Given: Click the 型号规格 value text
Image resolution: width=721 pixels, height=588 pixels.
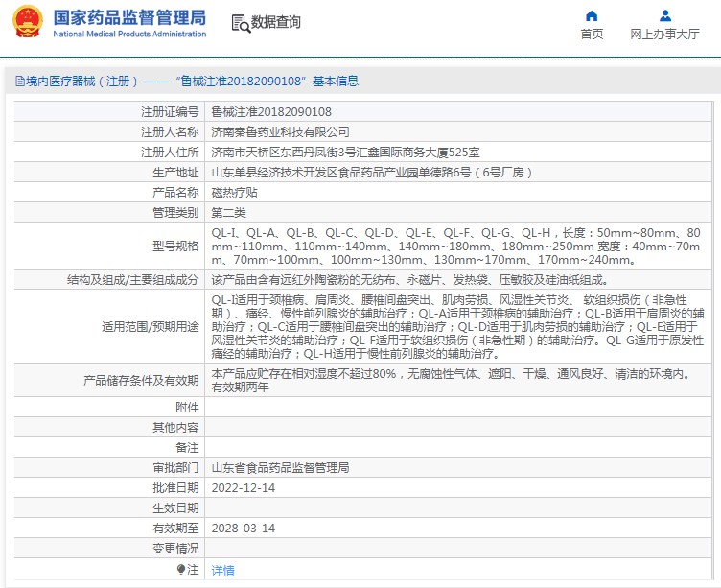Looking at the screenshot, I should pyautogui.click(x=455, y=247).
